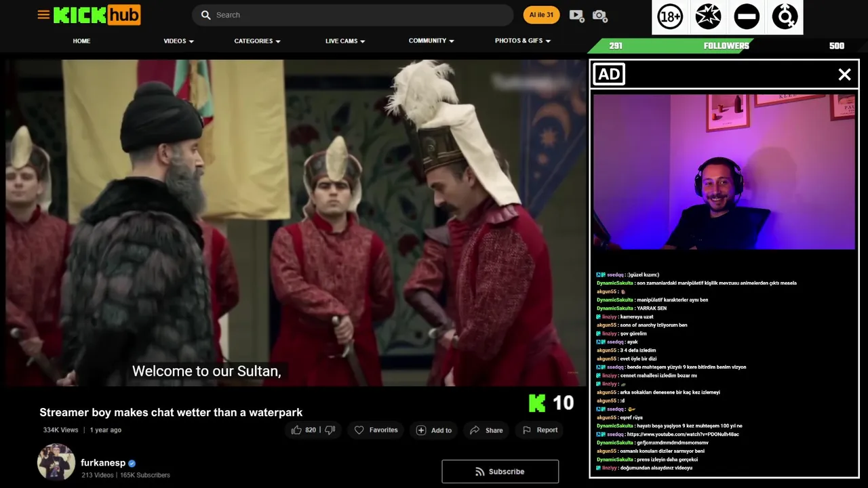Click the streamer webcam thumbnail

(724, 172)
